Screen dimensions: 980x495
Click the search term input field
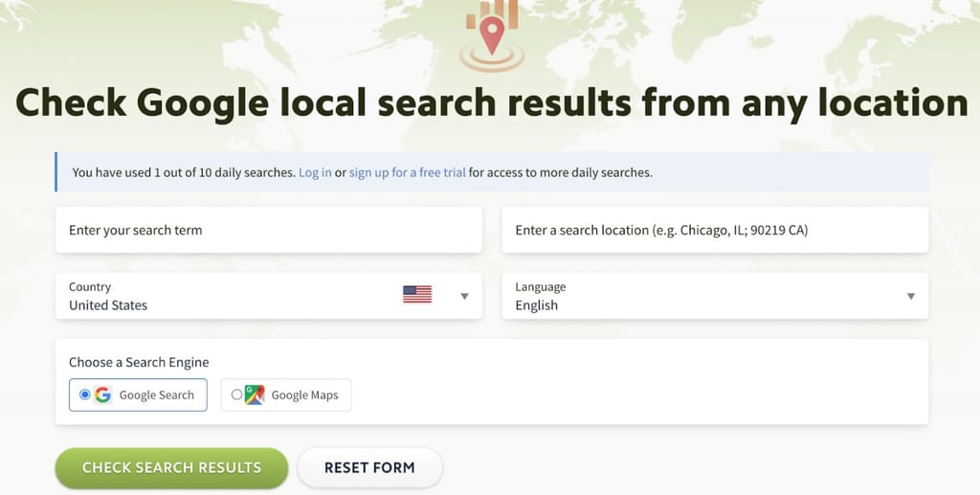(x=269, y=230)
